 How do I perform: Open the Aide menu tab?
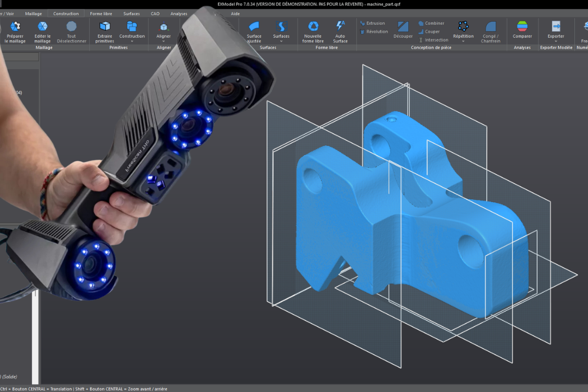click(235, 13)
